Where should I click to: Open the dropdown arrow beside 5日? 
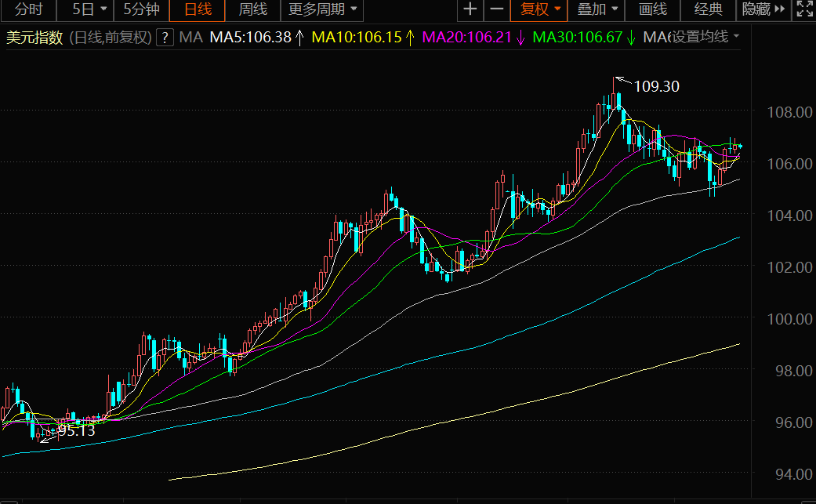click(103, 9)
